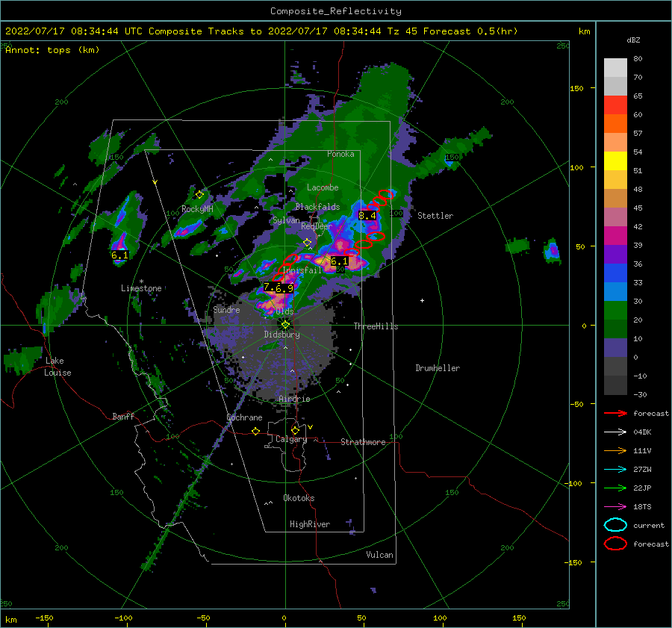Click the RedDeer city label
The image size is (672, 628).
[x=317, y=226]
